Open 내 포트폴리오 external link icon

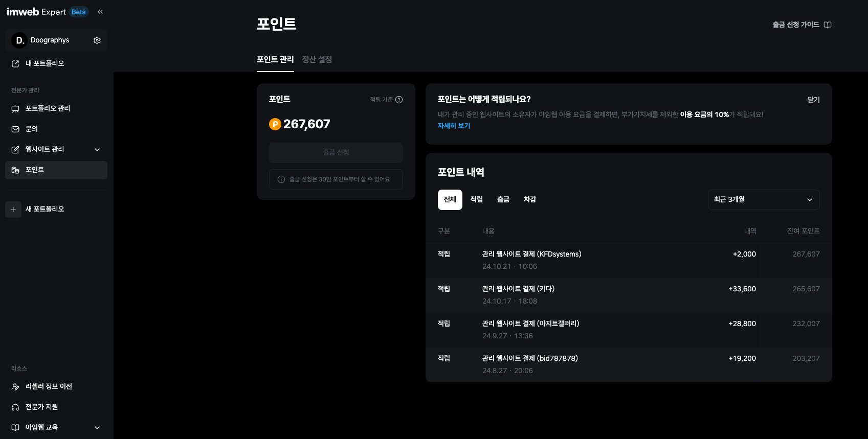pyautogui.click(x=15, y=64)
